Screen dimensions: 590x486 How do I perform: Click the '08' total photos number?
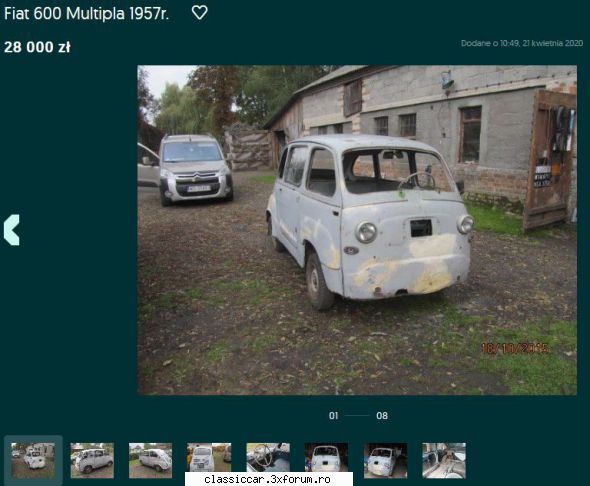(x=382, y=416)
